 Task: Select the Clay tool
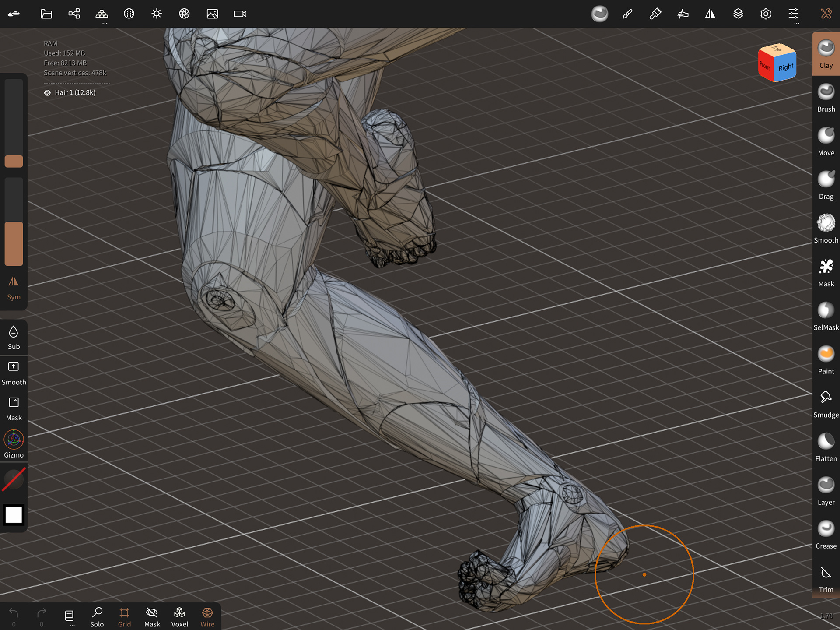point(826,54)
